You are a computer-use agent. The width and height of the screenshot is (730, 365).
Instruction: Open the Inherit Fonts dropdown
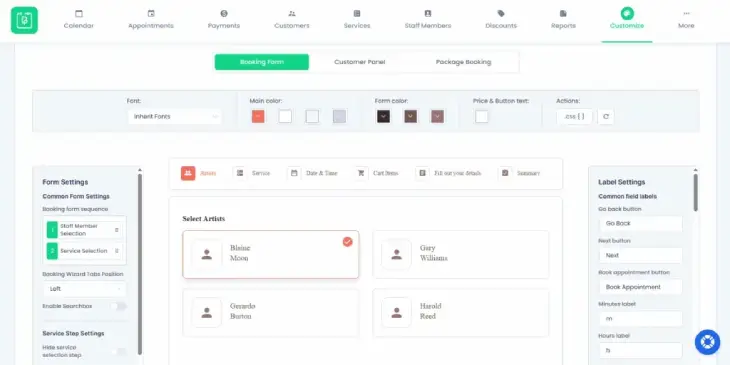[174, 116]
